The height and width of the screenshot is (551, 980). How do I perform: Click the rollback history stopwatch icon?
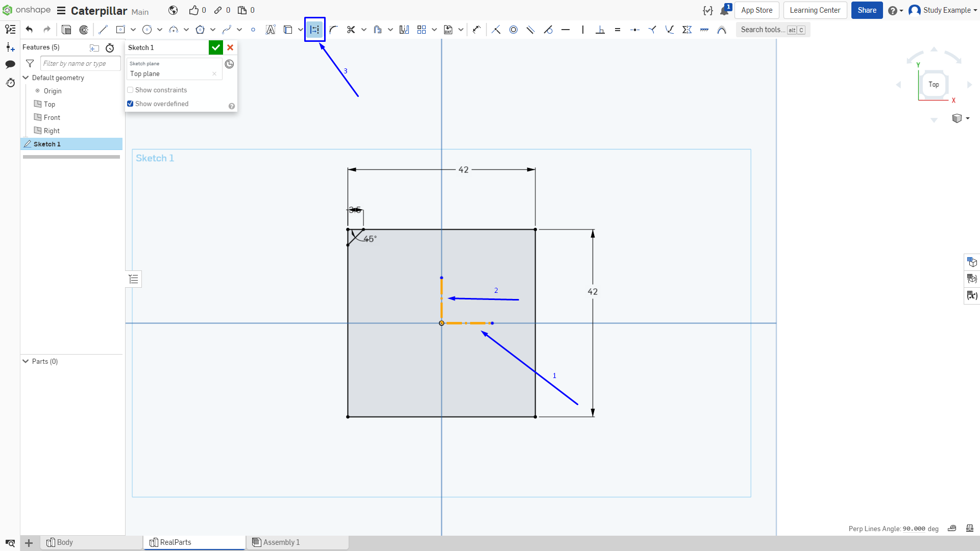tap(110, 47)
